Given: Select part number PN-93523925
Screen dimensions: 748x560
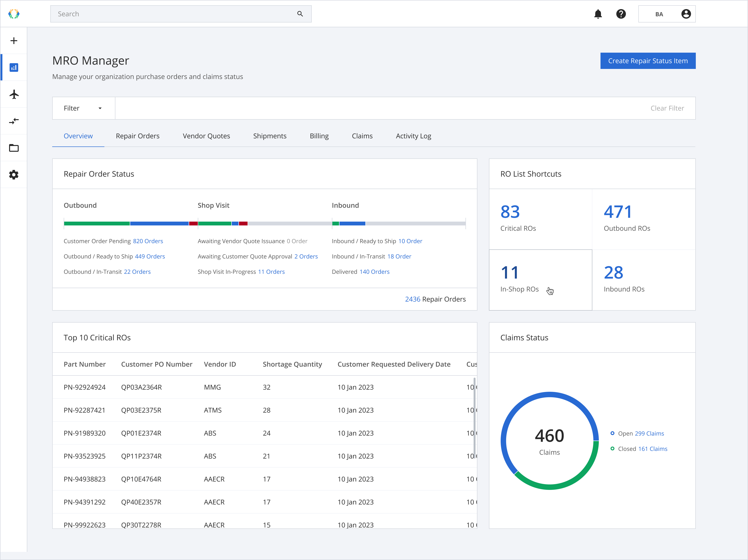Looking at the screenshot, I should pyautogui.click(x=85, y=456).
